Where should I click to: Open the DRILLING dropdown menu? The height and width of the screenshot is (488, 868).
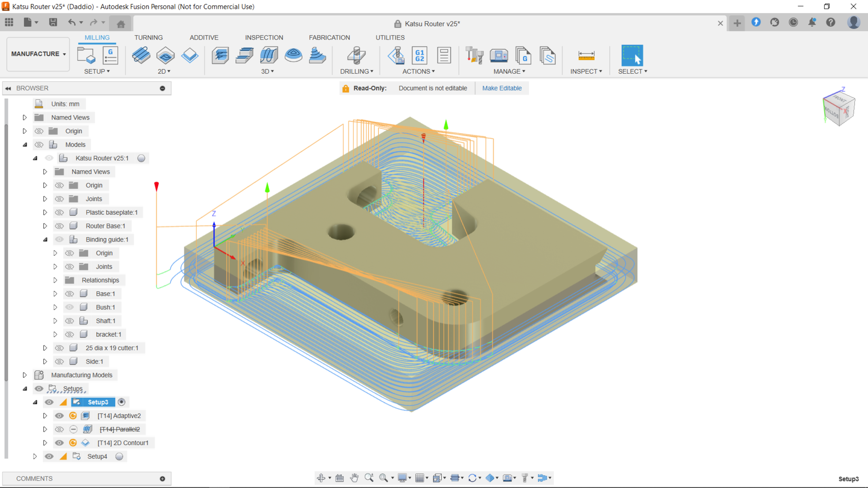(356, 71)
